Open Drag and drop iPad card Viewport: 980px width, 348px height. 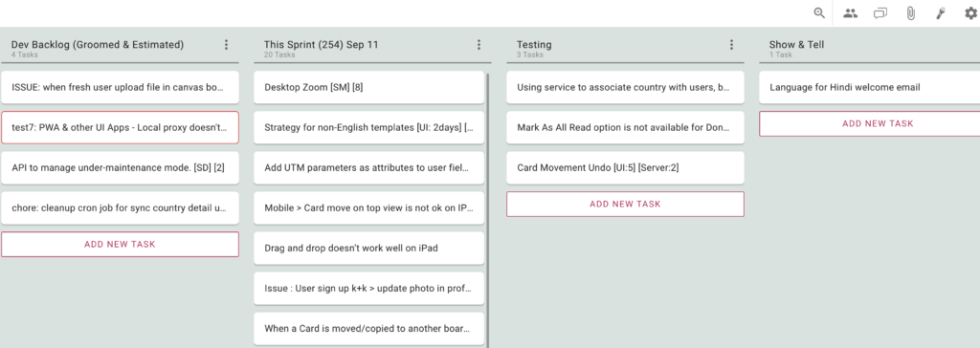pos(368,248)
